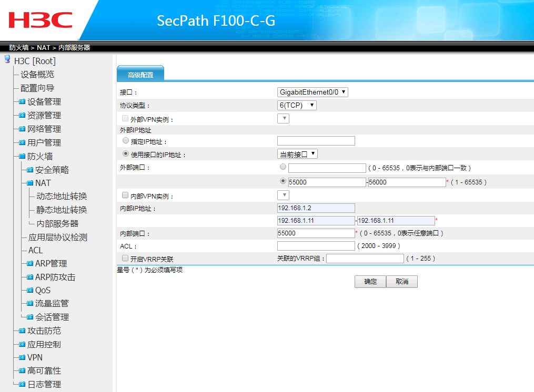Viewport: 534px width, 392px height.
Task: Expand the 用户管理 node icon
Action: (x=22, y=142)
